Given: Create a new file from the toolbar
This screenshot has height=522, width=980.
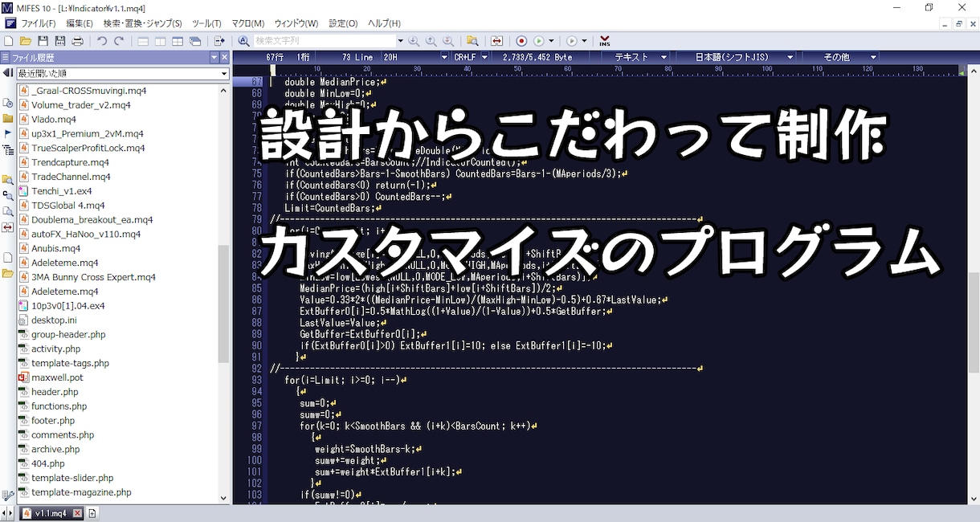Looking at the screenshot, I should tap(8, 41).
